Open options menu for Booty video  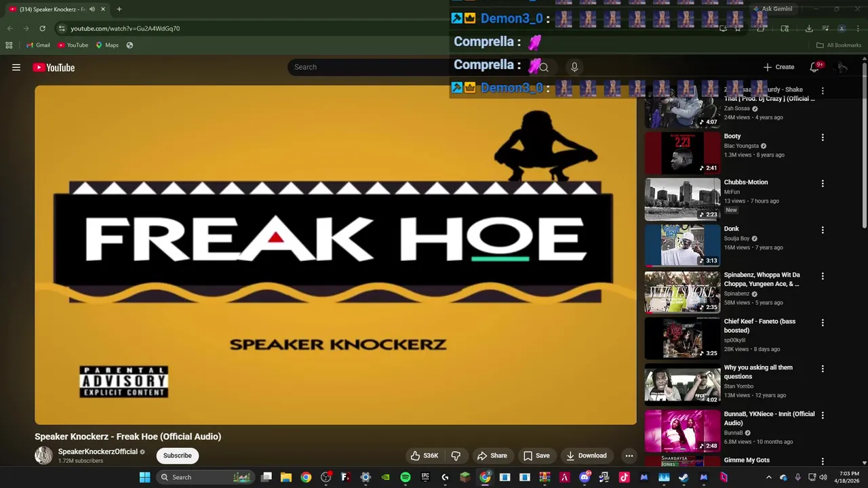823,138
